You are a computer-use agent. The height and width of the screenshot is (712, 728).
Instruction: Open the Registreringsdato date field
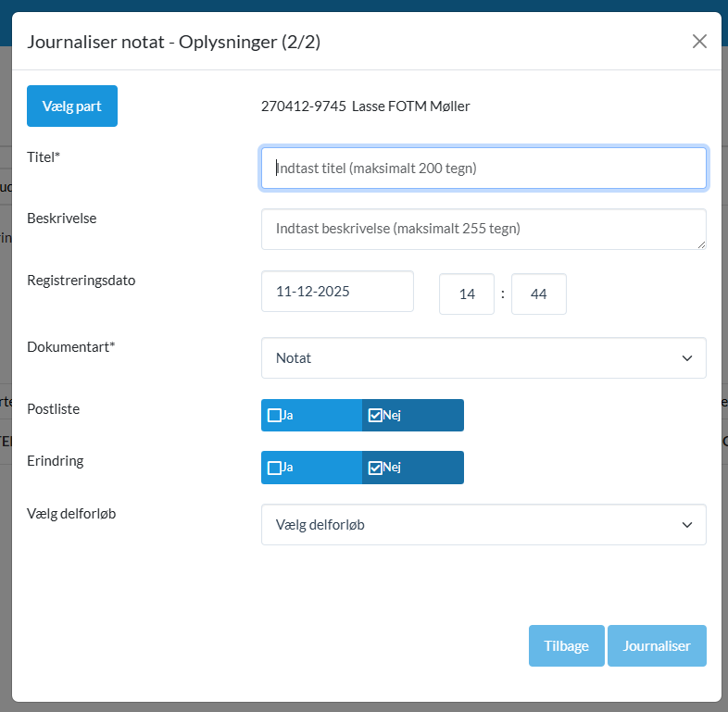(337, 292)
